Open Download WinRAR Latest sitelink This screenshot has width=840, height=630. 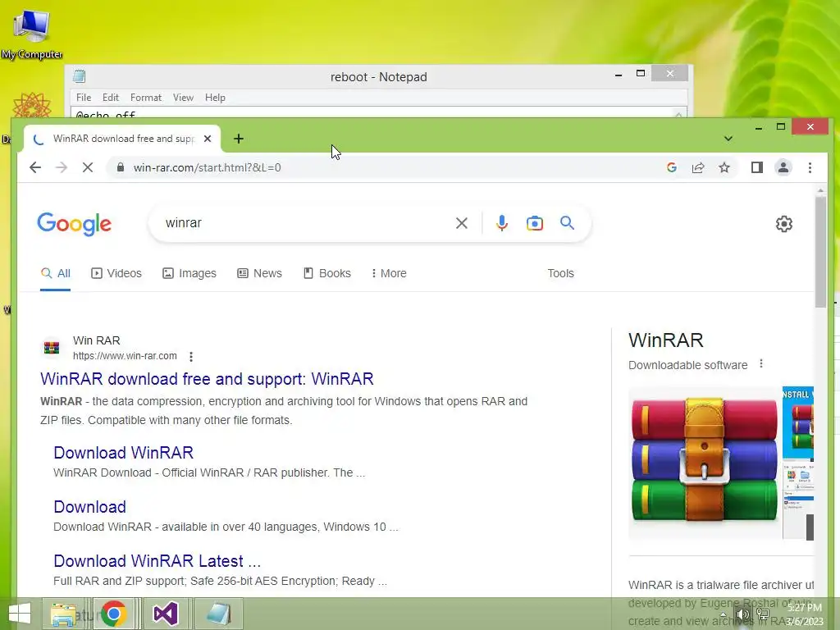(x=157, y=561)
